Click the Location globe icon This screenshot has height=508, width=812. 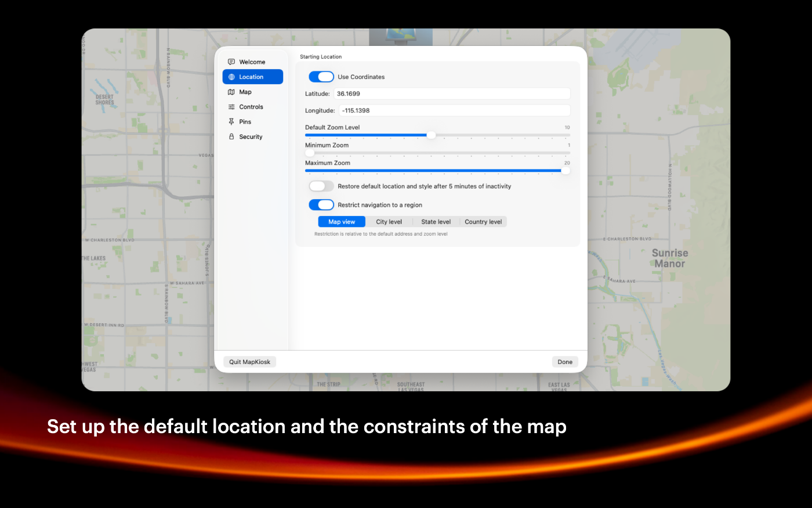pyautogui.click(x=231, y=77)
